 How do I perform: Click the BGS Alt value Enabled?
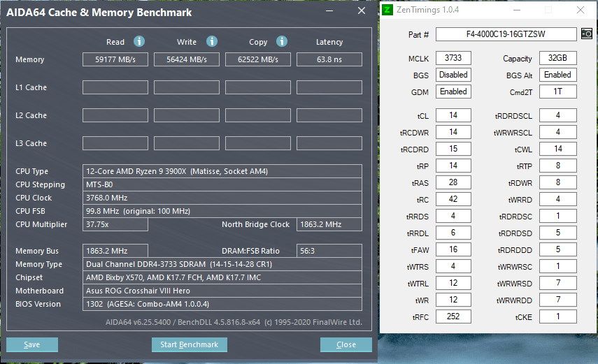[x=558, y=75]
